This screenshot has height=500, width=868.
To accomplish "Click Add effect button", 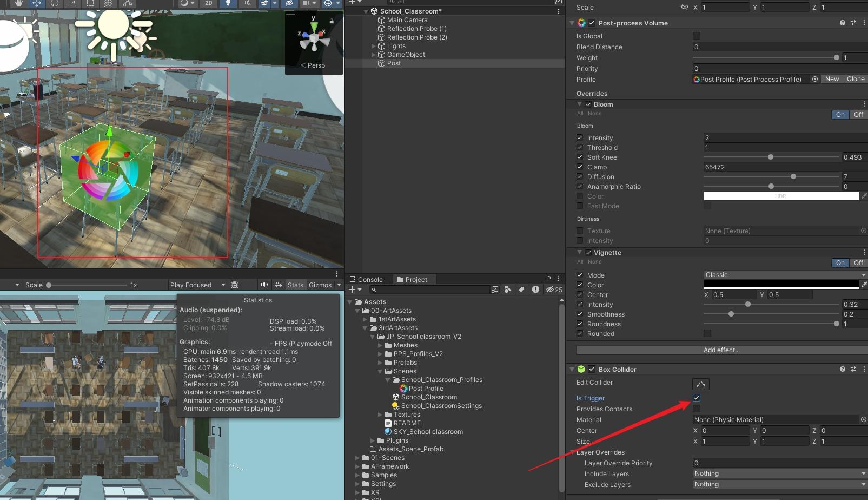I will click(x=721, y=350).
